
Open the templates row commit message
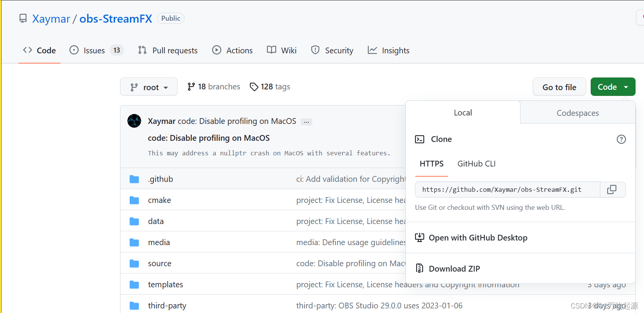point(408,285)
